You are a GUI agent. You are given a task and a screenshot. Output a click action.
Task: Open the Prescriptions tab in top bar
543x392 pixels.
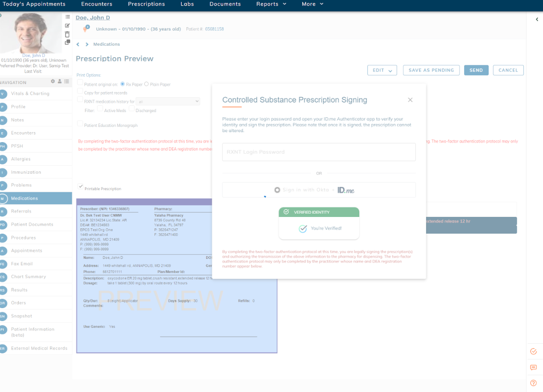click(x=146, y=4)
